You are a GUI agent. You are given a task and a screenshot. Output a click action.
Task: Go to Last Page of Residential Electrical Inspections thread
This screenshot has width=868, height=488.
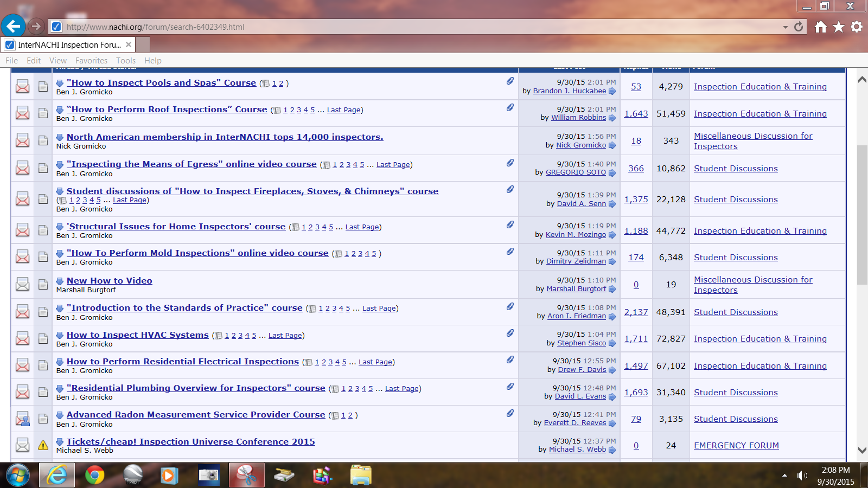coord(375,362)
